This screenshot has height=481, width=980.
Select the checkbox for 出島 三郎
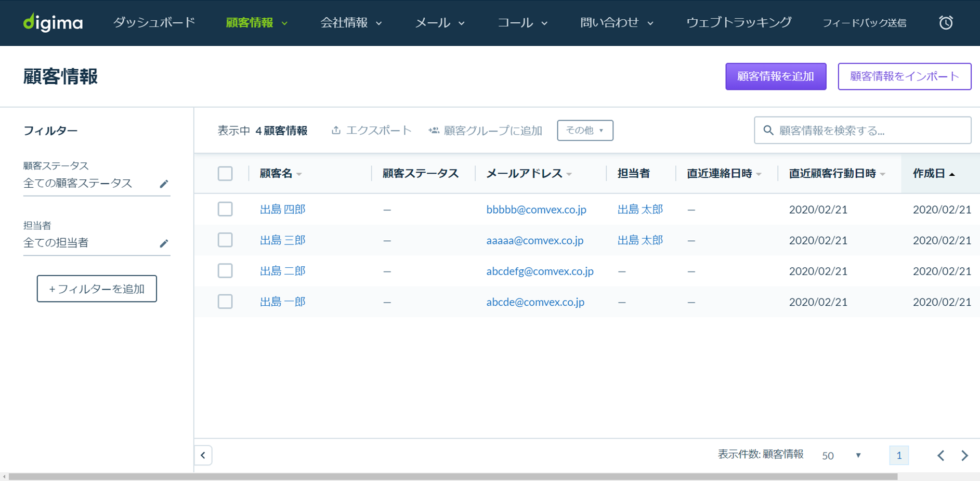click(225, 240)
